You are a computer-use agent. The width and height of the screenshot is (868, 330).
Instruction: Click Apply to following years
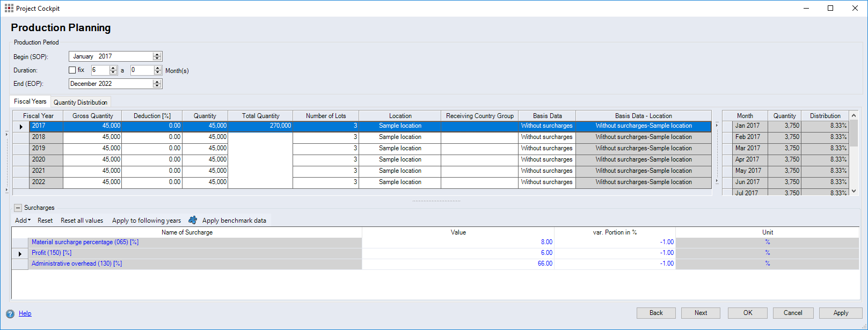[x=146, y=221]
